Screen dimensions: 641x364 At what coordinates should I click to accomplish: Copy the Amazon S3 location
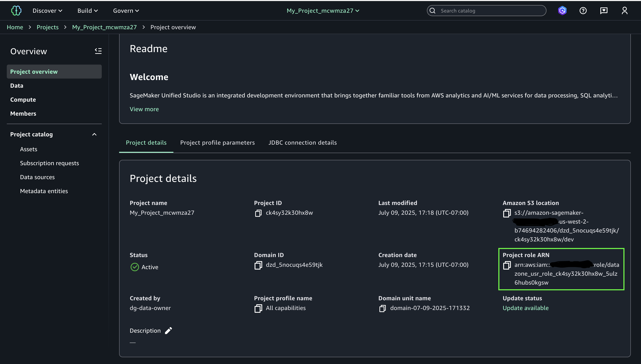pos(507,213)
